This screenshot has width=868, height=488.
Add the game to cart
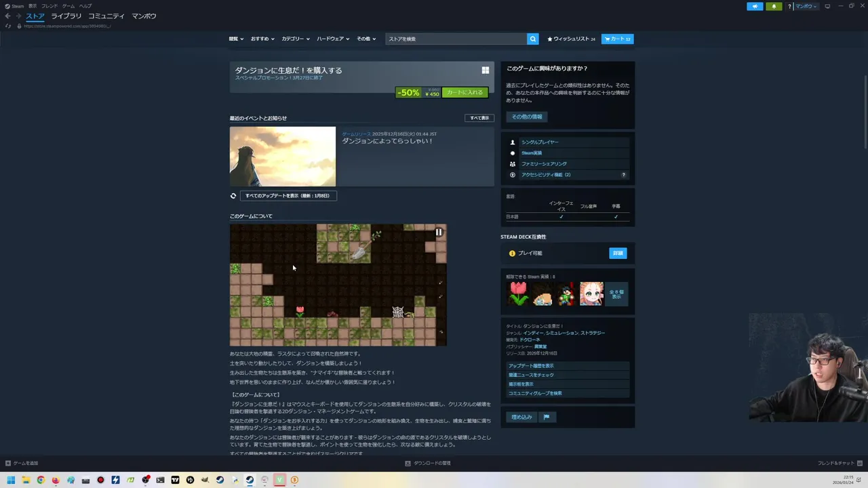(465, 92)
